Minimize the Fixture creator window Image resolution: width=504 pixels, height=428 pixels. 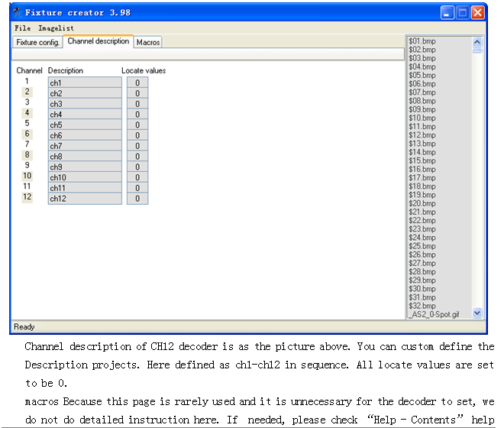(x=447, y=12)
